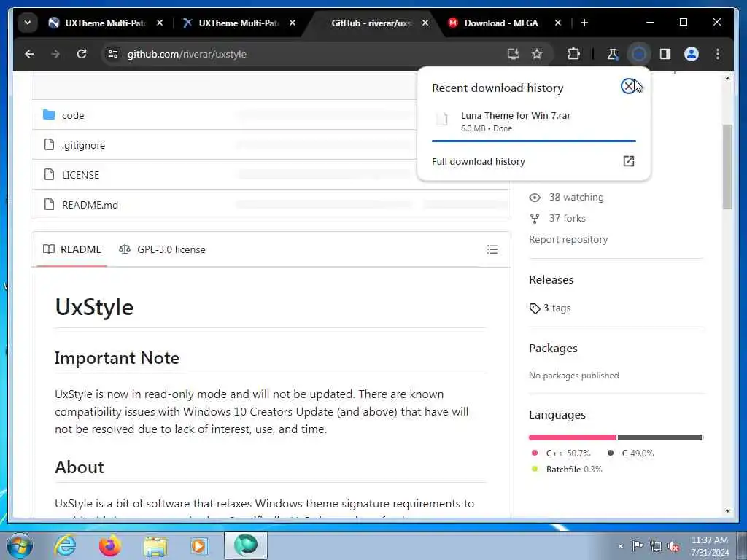Click the download progress bar under Luna Theme

(533, 141)
